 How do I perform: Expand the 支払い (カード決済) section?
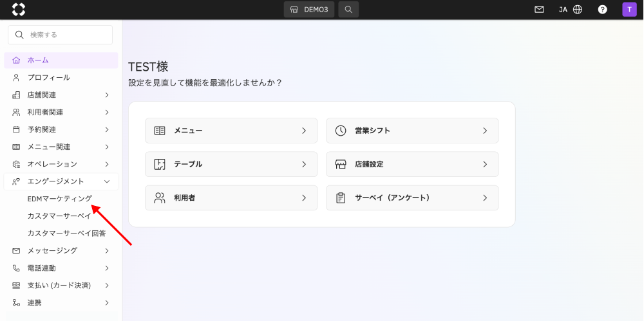61,285
